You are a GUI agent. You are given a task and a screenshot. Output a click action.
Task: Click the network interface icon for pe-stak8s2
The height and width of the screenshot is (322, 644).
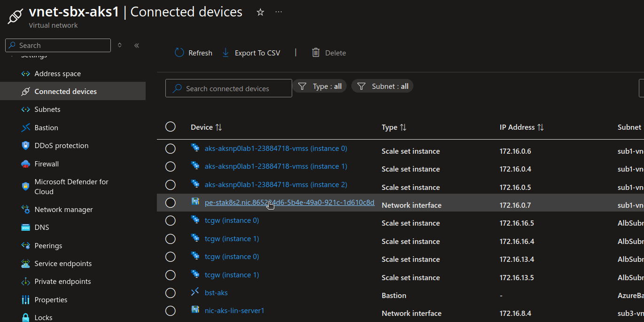(x=195, y=202)
